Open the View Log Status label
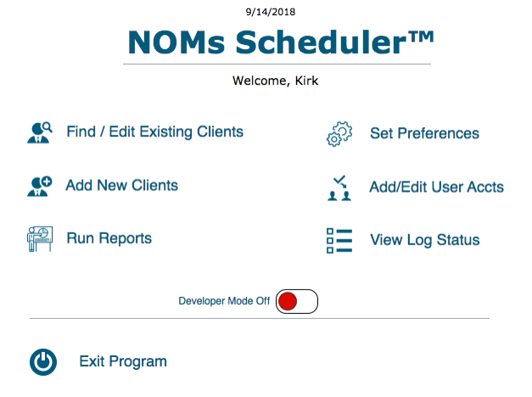 point(424,240)
